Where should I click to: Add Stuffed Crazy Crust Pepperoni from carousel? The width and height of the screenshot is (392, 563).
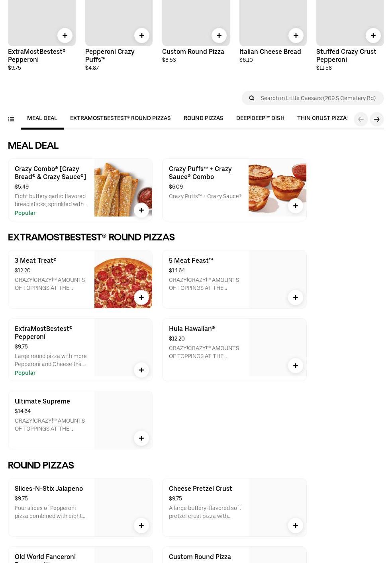(x=373, y=35)
